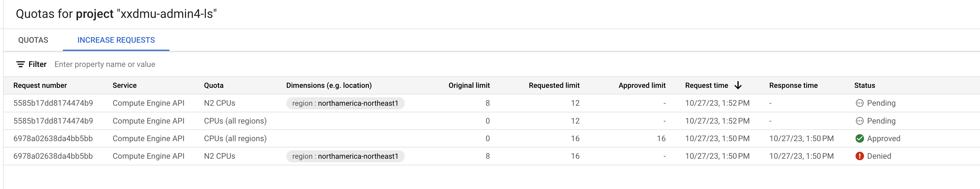
Task: Click the filter property input field
Action: click(152, 64)
